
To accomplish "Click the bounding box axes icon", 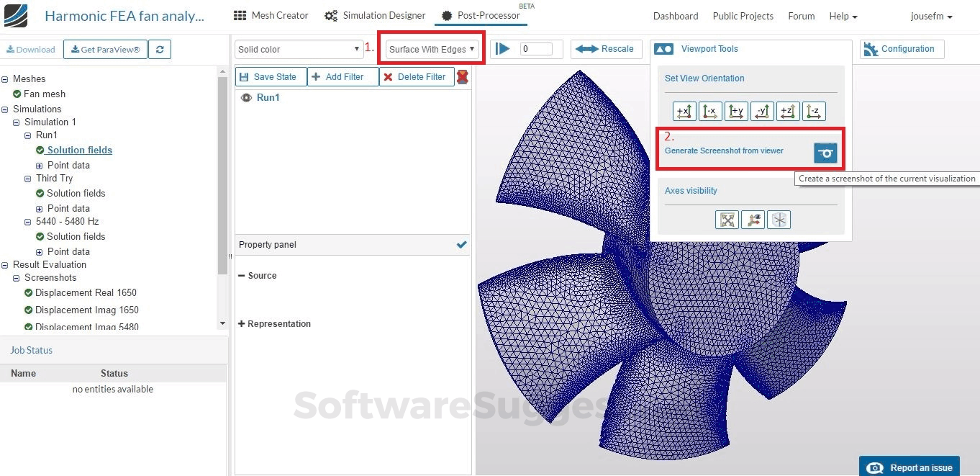I will pos(727,220).
